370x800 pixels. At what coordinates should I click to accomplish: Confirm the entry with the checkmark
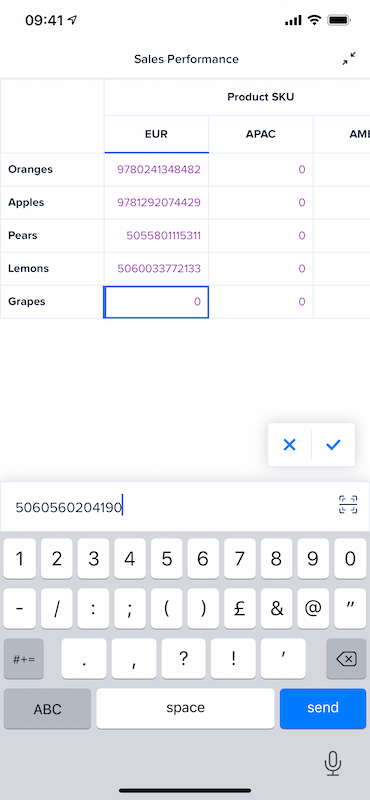(333, 445)
